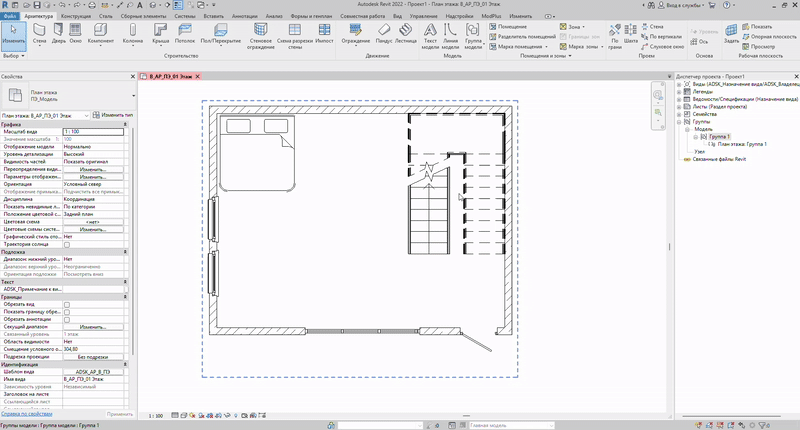Click the Масштаб вида value field

(93, 131)
